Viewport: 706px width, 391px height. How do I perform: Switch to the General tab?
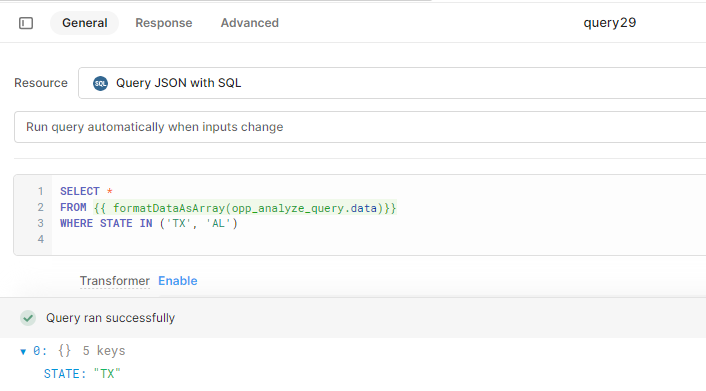pos(85,23)
